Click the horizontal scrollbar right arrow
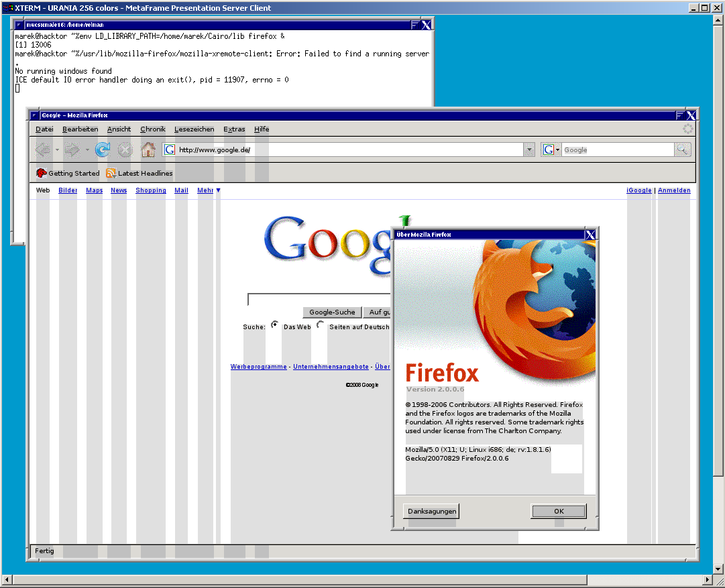The image size is (725, 588). coord(708,579)
